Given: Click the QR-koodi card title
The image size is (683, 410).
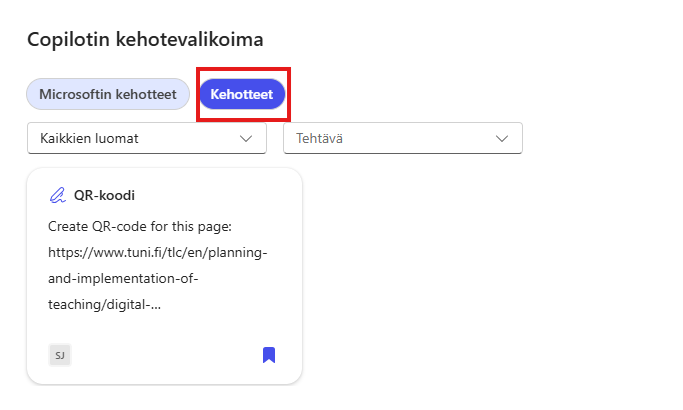Looking at the screenshot, I should 104,195.
